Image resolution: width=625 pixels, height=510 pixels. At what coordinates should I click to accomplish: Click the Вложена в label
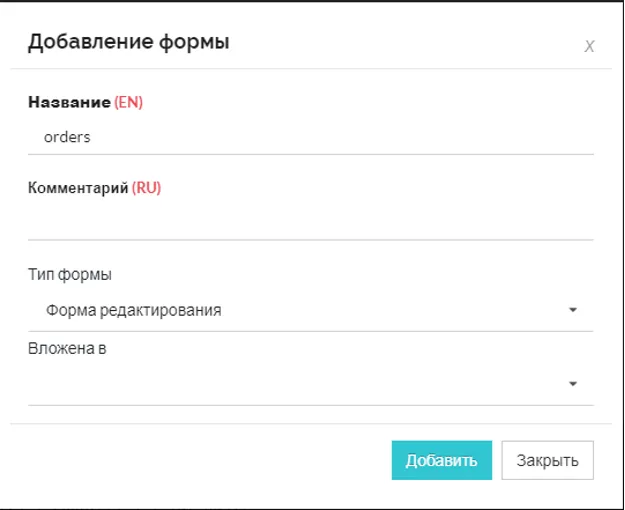pyautogui.click(x=67, y=349)
